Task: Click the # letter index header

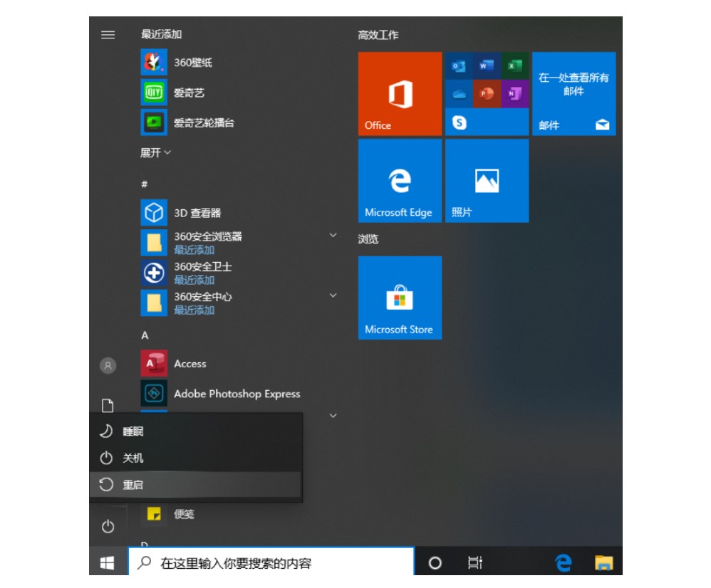Action: (144, 184)
